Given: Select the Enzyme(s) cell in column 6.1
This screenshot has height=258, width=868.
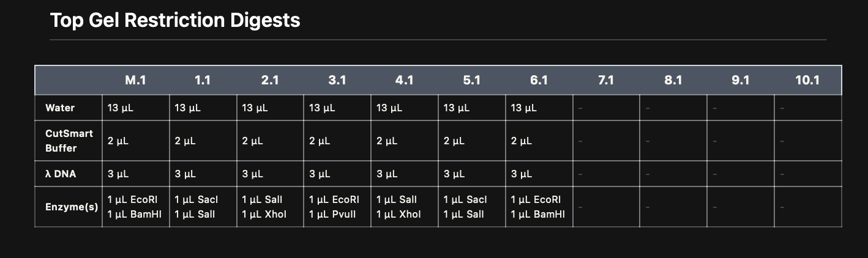Looking at the screenshot, I should (x=539, y=207).
